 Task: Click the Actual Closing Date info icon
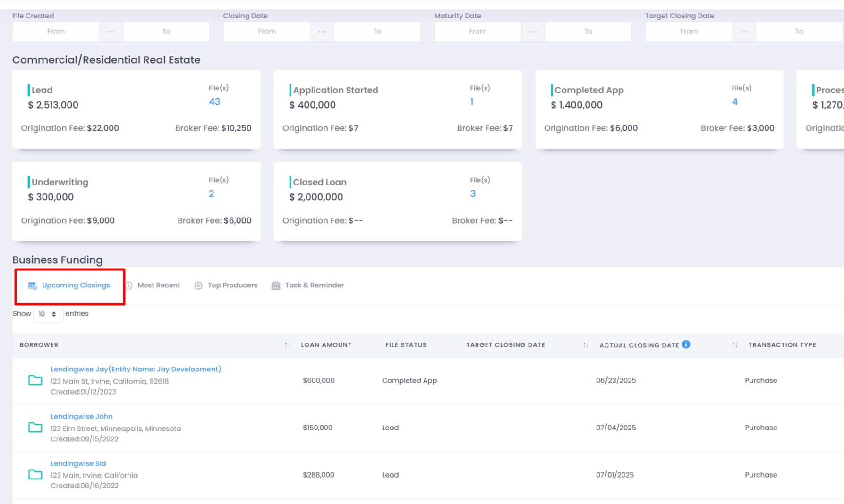(x=686, y=344)
